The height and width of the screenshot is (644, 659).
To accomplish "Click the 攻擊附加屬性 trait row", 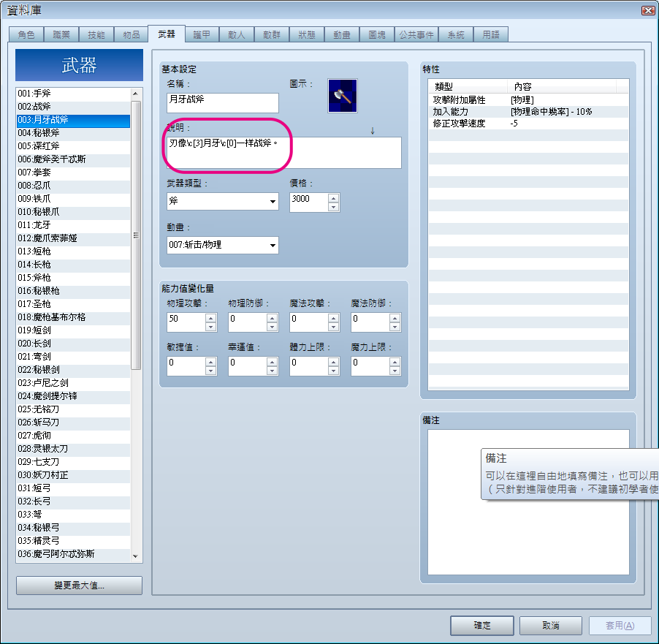I will (x=528, y=99).
